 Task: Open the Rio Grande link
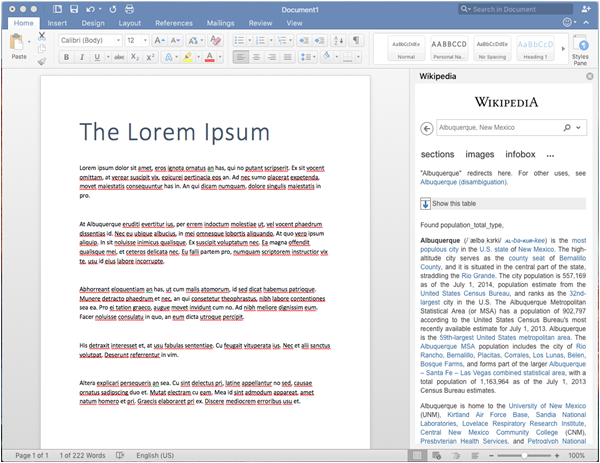click(478, 276)
